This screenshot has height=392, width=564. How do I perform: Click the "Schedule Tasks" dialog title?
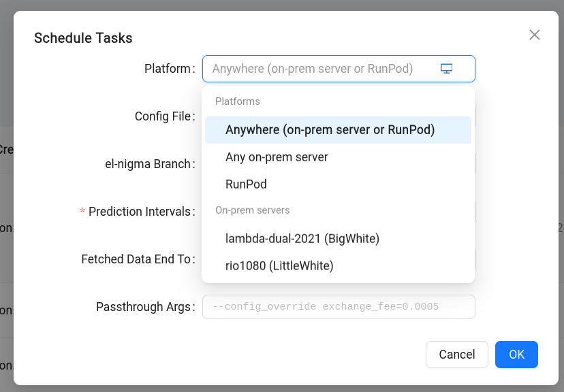83,38
